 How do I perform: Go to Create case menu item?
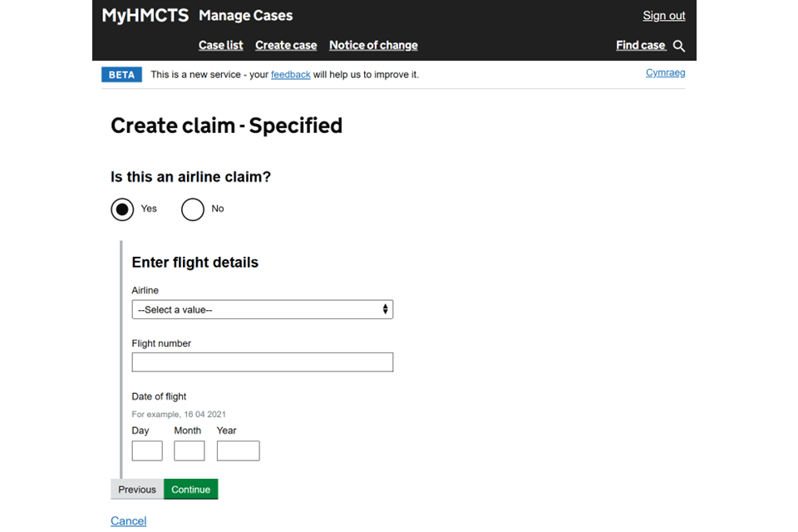click(286, 45)
